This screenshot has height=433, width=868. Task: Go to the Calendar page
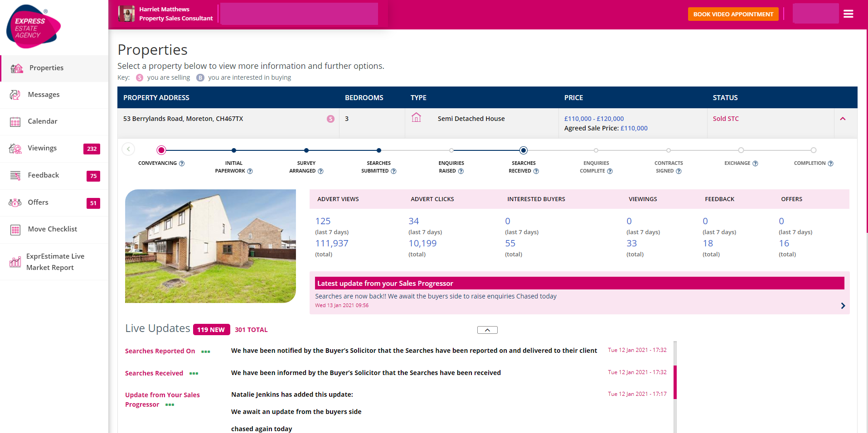coord(54,121)
